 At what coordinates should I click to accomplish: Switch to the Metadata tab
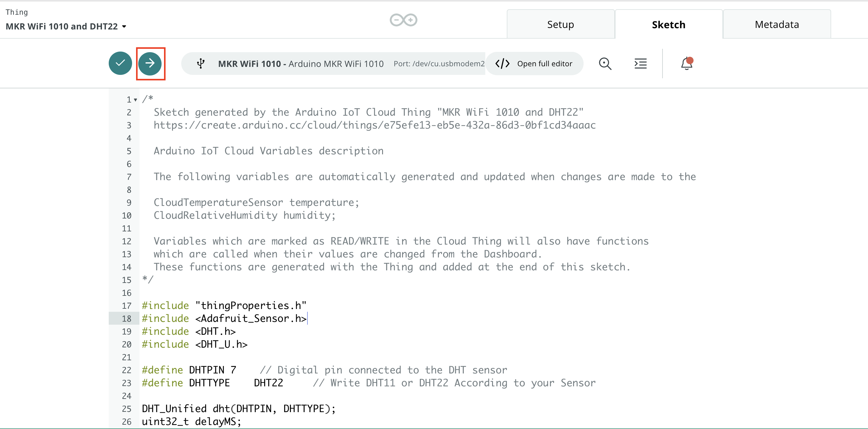(776, 25)
